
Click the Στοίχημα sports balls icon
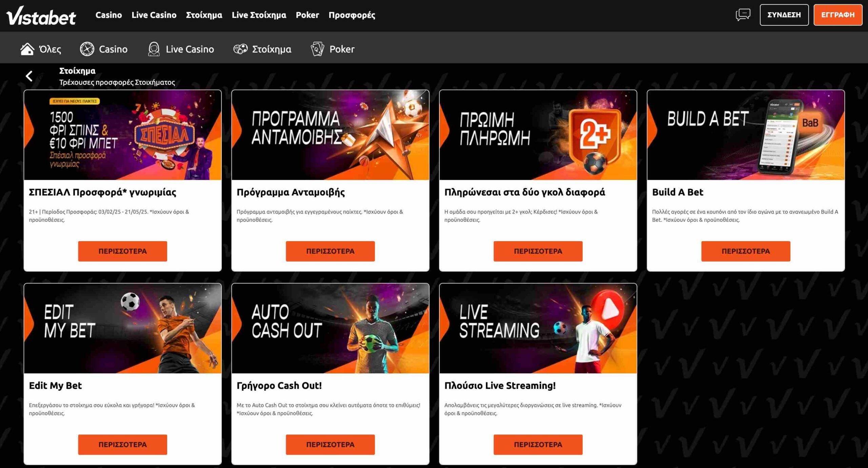[x=240, y=49]
